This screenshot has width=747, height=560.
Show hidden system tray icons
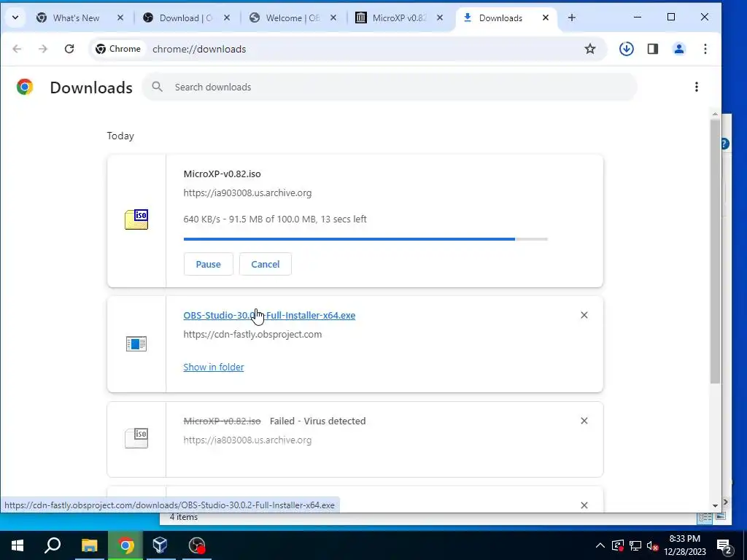(x=600, y=545)
